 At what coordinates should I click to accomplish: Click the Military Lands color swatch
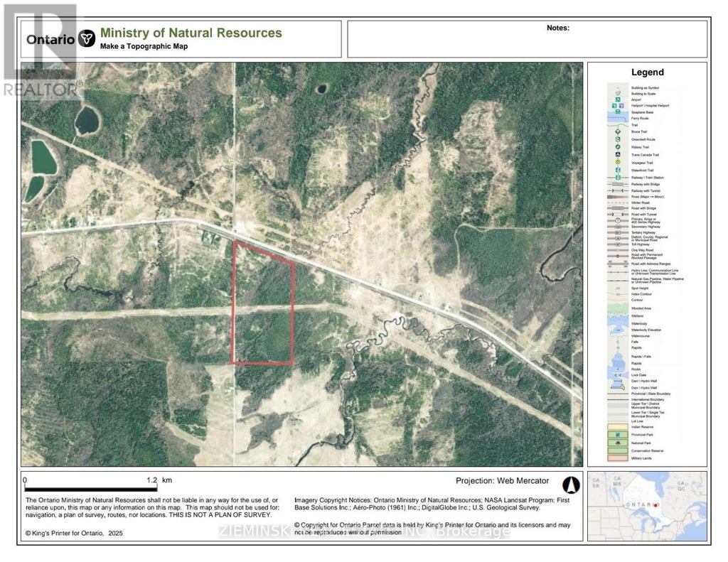618,458
